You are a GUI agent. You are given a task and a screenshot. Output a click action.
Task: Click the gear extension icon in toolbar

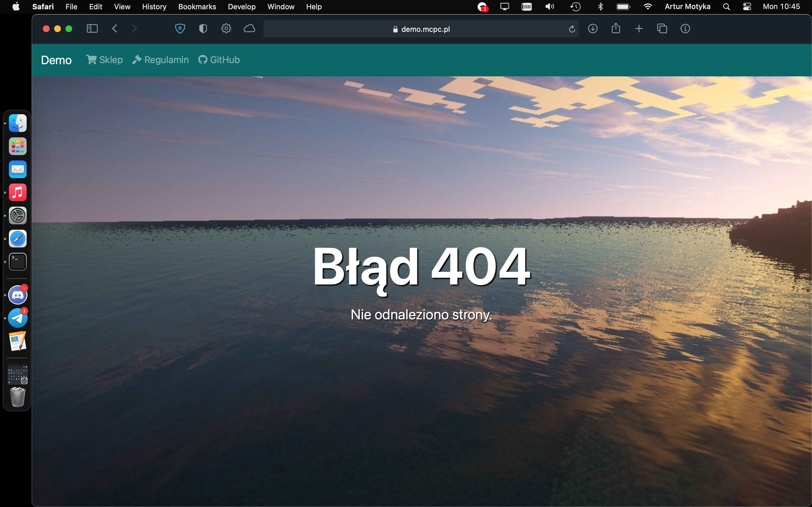pyautogui.click(x=226, y=29)
